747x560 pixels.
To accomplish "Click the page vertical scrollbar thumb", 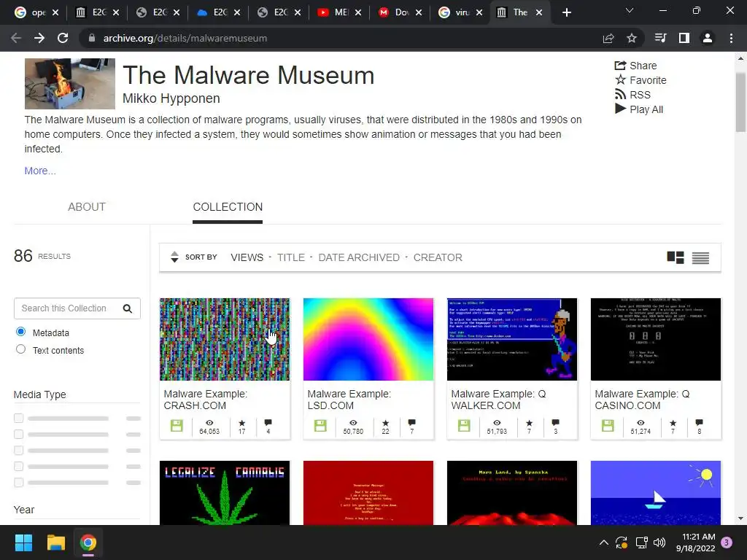I will coord(740,101).
